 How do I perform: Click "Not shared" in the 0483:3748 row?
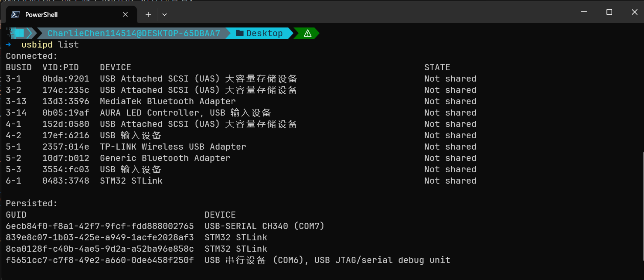point(450,181)
